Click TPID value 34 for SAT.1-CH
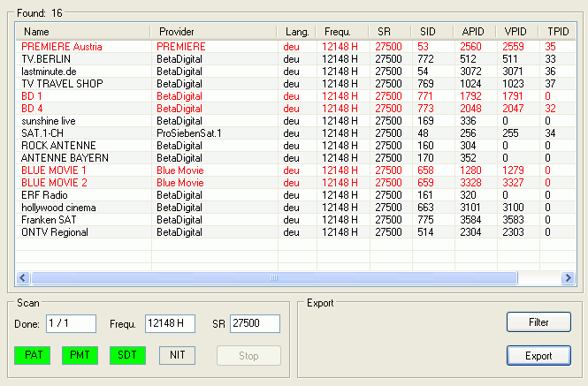588x386 pixels. pyautogui.click(x=550, y=133)
